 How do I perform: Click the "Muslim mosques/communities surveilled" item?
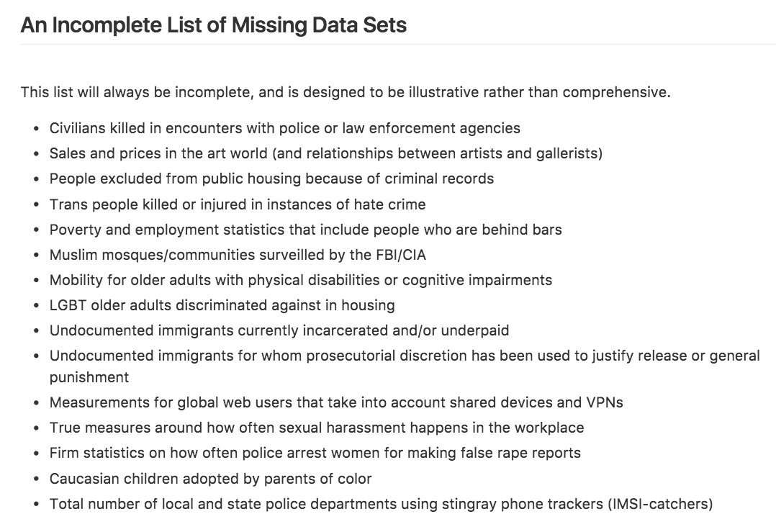click(242, 255)
